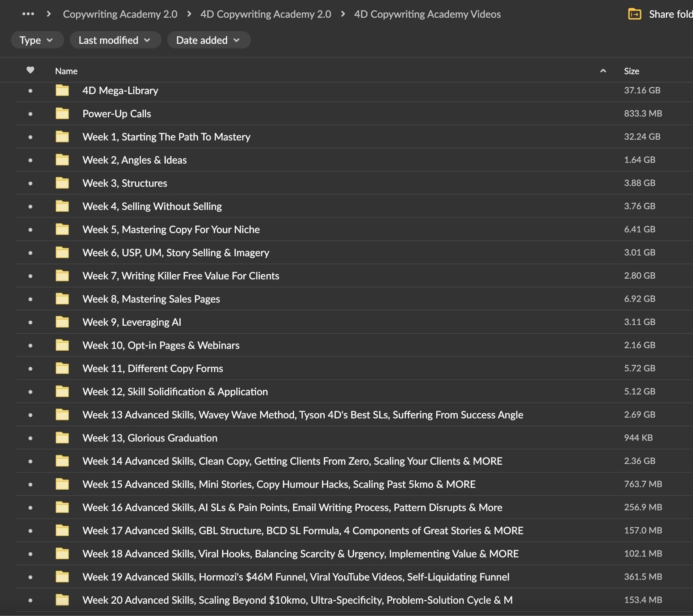Click 4D Copywriting Academy Videos breadcrumb
The image size is (693, 616).
pyautogui.click(x=427, y=14)
